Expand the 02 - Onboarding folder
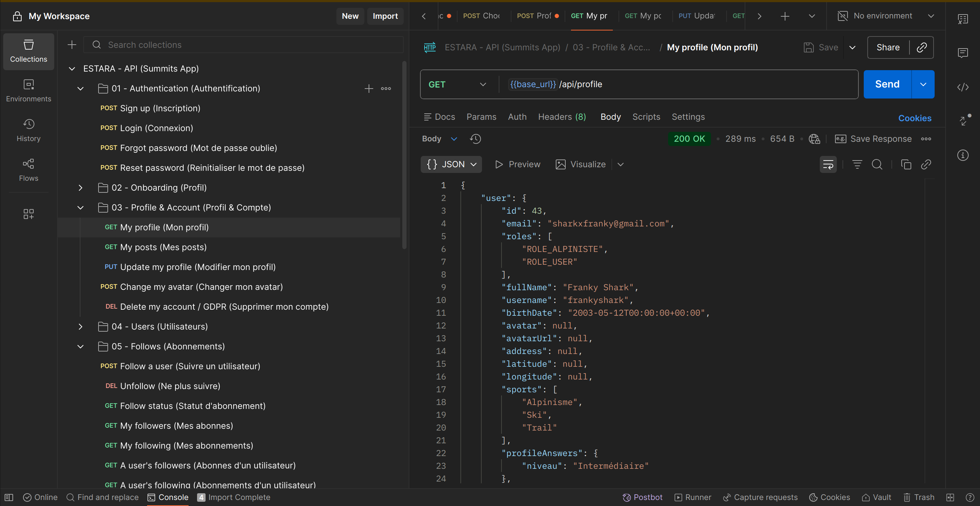 point(80,188)
